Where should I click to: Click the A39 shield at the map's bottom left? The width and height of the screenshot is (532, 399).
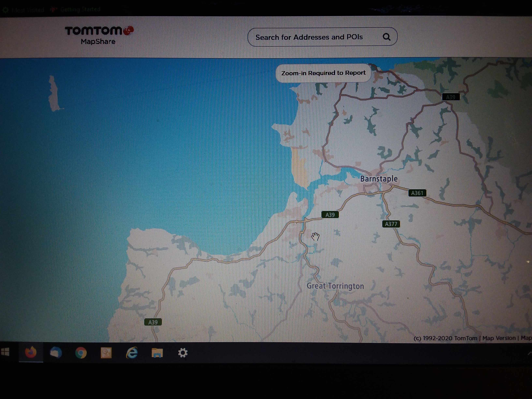153,322
